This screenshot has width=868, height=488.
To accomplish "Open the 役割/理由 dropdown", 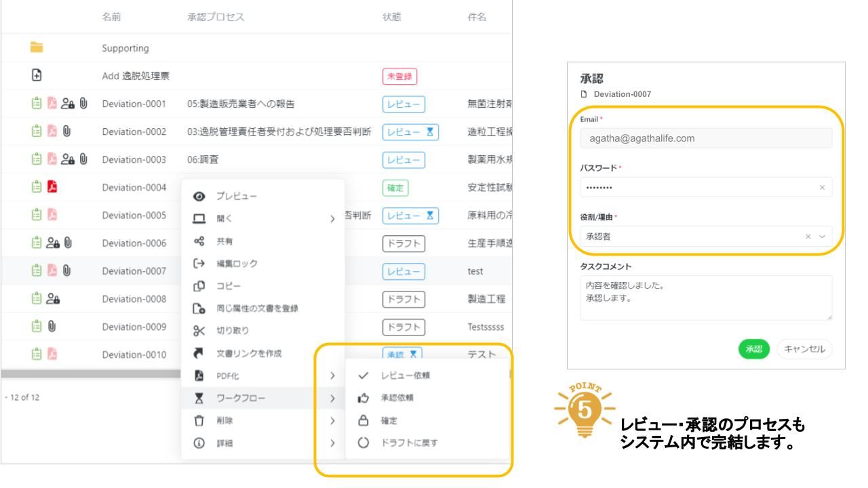I will 823,237.
